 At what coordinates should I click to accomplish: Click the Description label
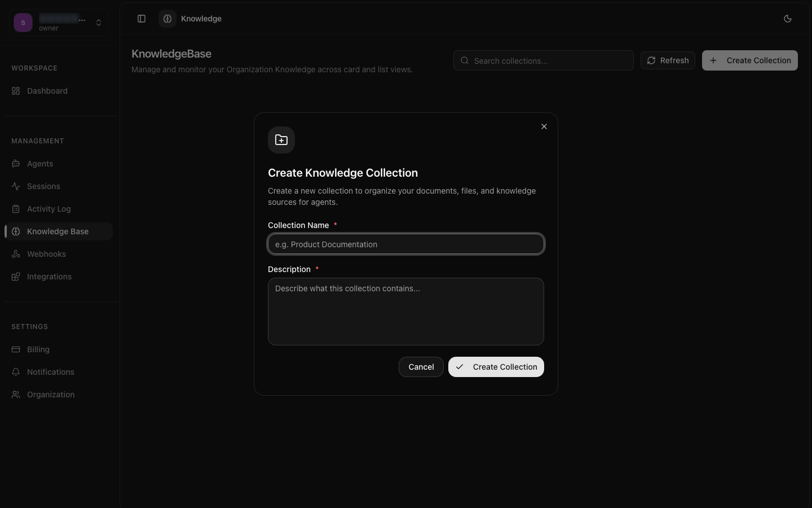(289, 269)
